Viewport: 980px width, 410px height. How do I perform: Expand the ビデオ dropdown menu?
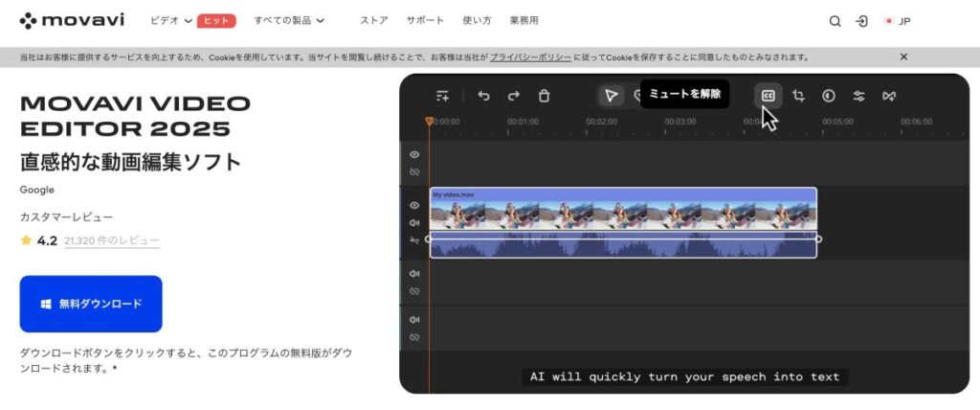pyautogui.click(x=171, y=21)
